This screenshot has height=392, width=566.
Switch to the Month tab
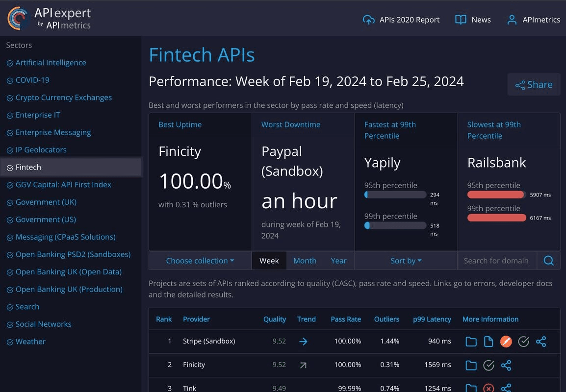(305, 261)
